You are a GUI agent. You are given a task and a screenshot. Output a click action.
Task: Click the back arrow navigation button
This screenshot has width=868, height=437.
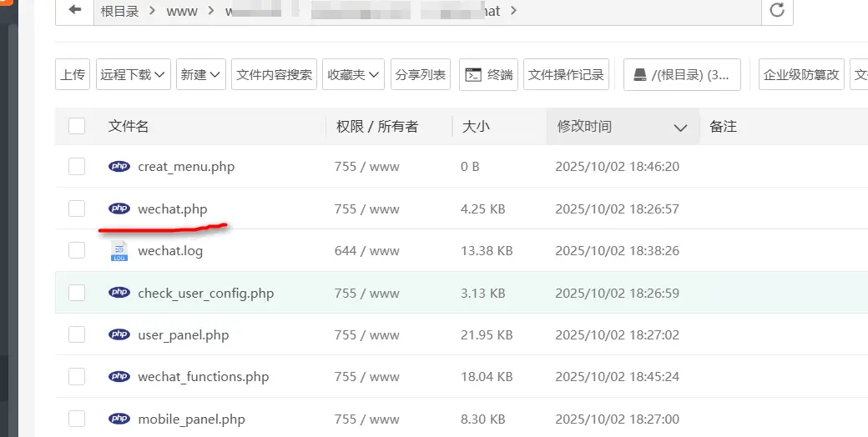[76, 10]
